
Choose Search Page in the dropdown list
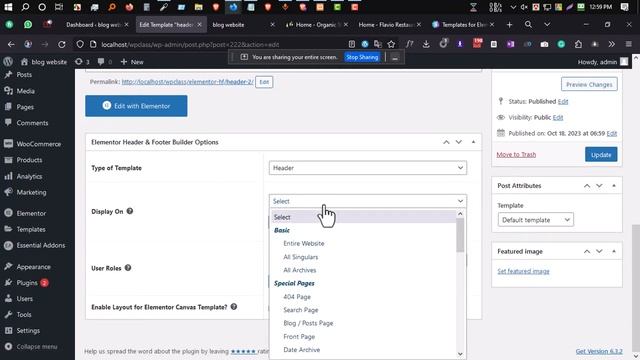click(x=300, y=310)
